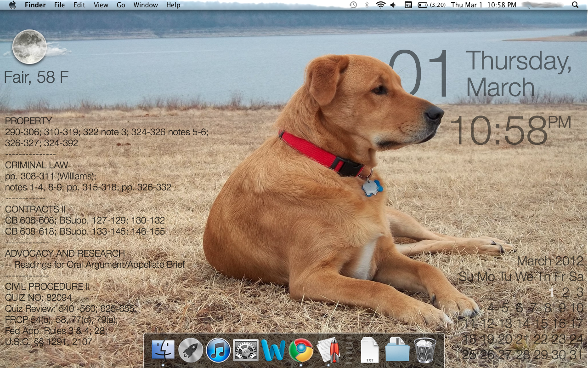Launch the blue W app in Dock

point(273,351)
